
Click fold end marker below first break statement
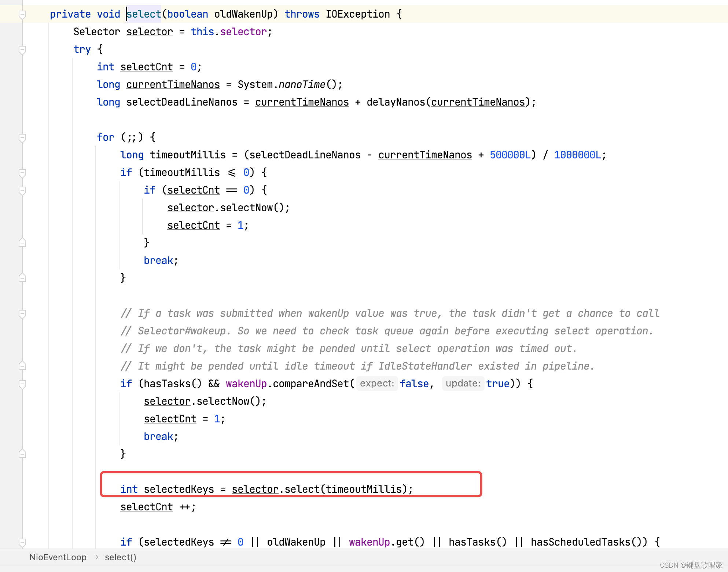click(x=22, y=278)
